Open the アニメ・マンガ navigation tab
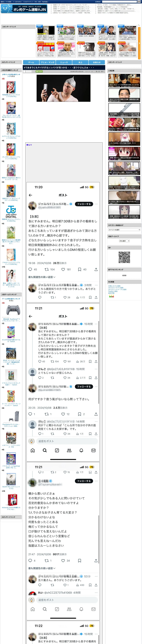Image resolution: width=142 pixels, height=644 pixels. [48, 62]
